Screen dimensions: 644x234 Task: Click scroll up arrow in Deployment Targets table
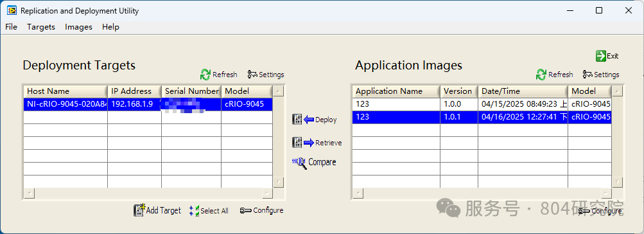(279, 91)
